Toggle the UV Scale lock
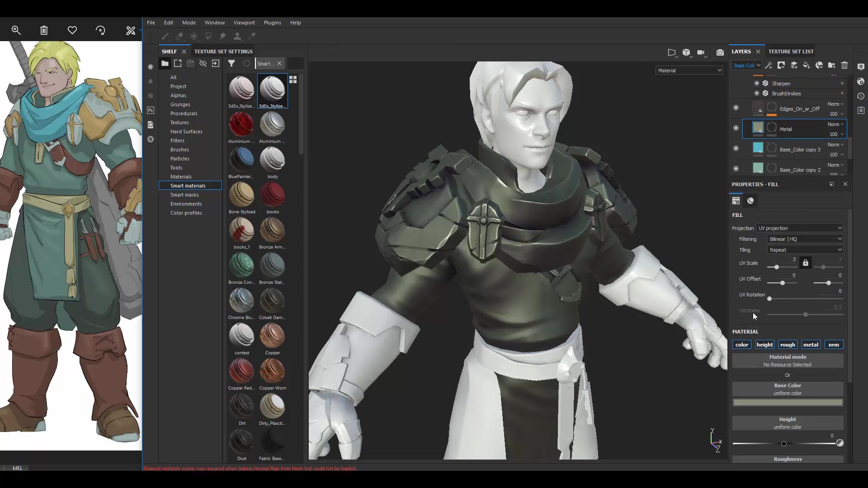868x488 pixels. tap(806, 263)
